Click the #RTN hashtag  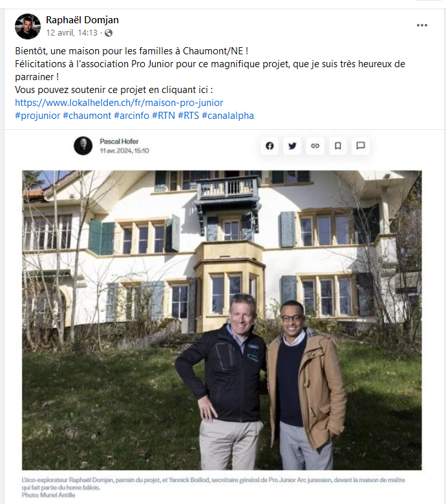click(x=164, y=116)
